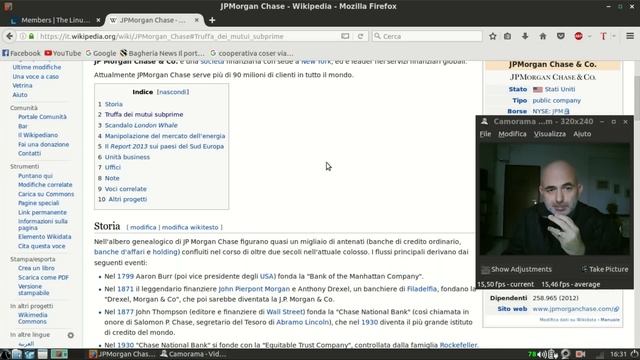Screen dimensions: 640x360
Task: Click the volume icon in system tray
Action: coord(542,354)
